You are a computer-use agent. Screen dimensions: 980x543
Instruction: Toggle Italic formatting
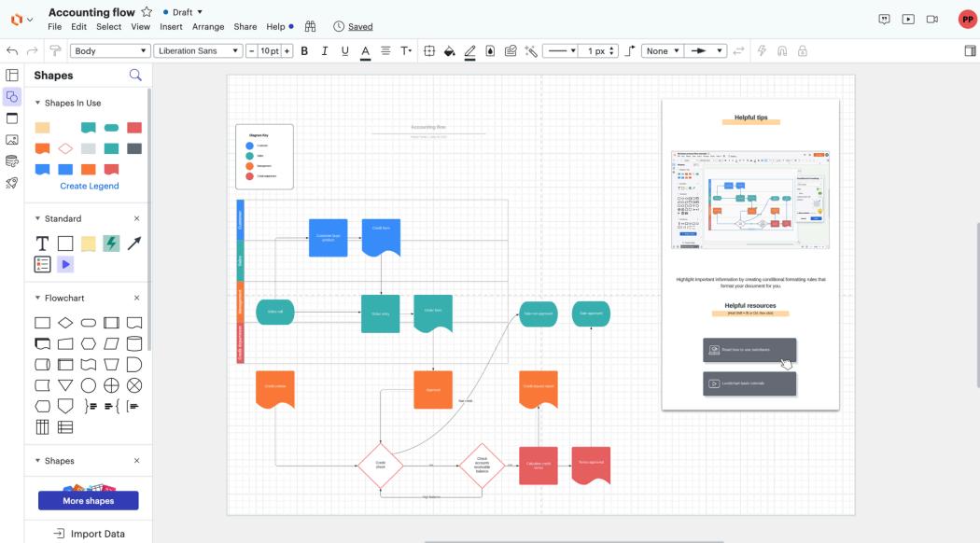pos(325,51)
